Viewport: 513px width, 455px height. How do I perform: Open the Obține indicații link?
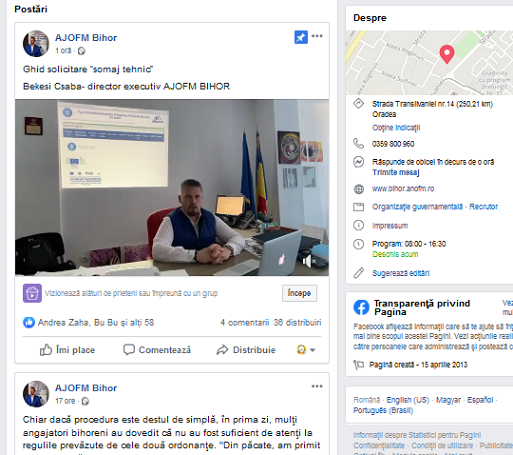coord(396,128)
